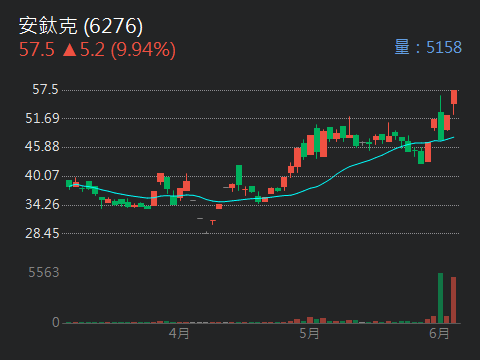Select the 51.69 price axis label
Screen dimensions: 480x360
click(x=42, y=118)
